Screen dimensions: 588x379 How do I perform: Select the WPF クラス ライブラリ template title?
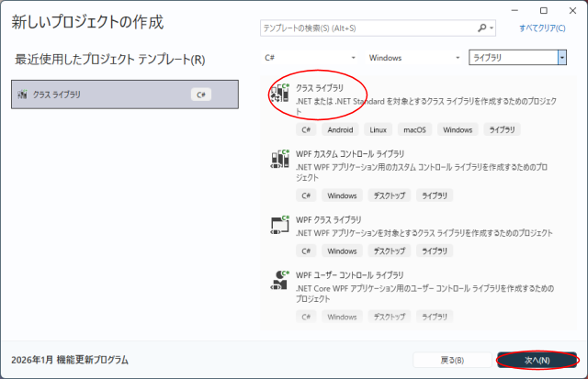(x=329, y=220)
